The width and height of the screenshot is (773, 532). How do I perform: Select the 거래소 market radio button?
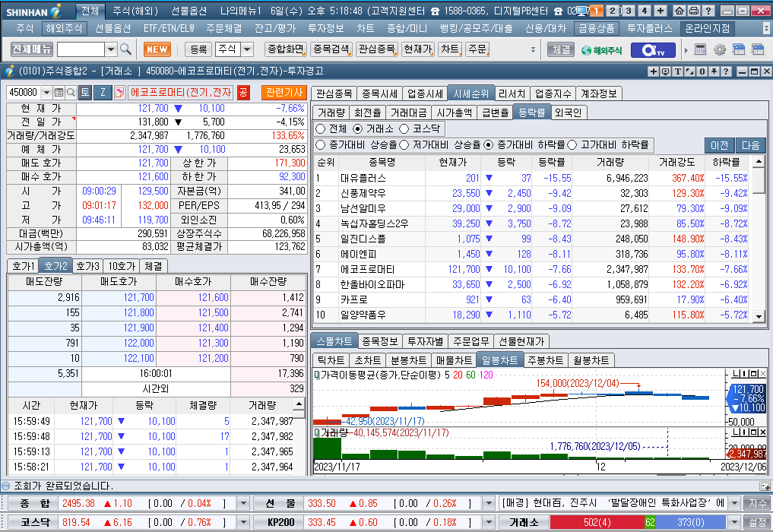(358, 128)
